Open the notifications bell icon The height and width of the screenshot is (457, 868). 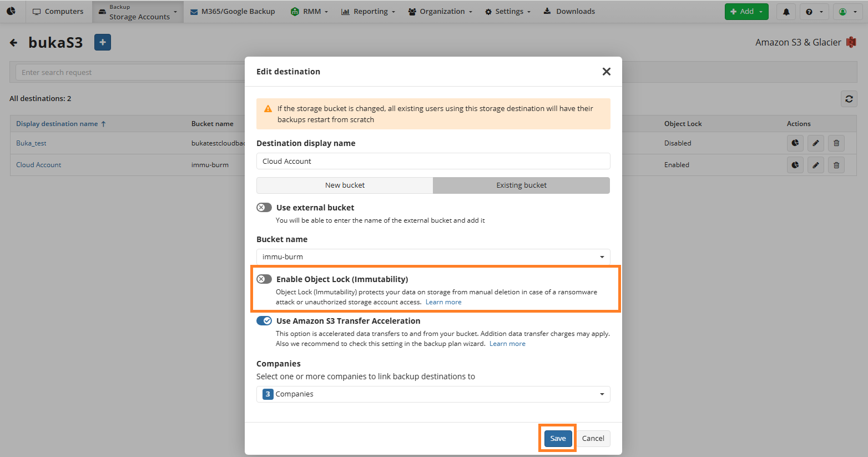pyautogui.click(x=786, y=12)
